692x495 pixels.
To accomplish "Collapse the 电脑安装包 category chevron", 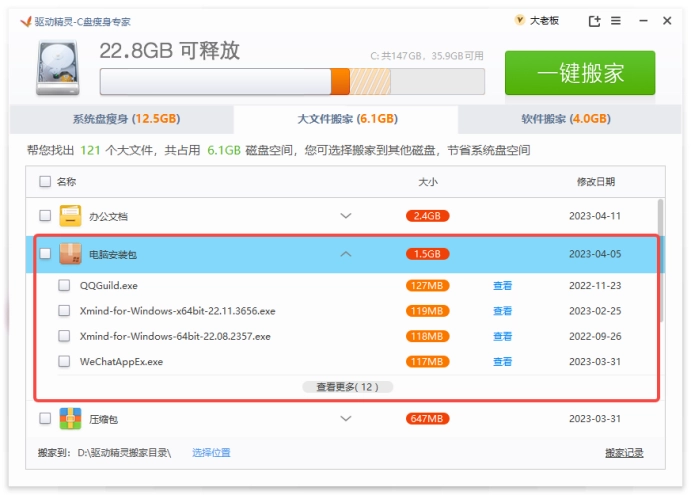I will coord(346,254).
